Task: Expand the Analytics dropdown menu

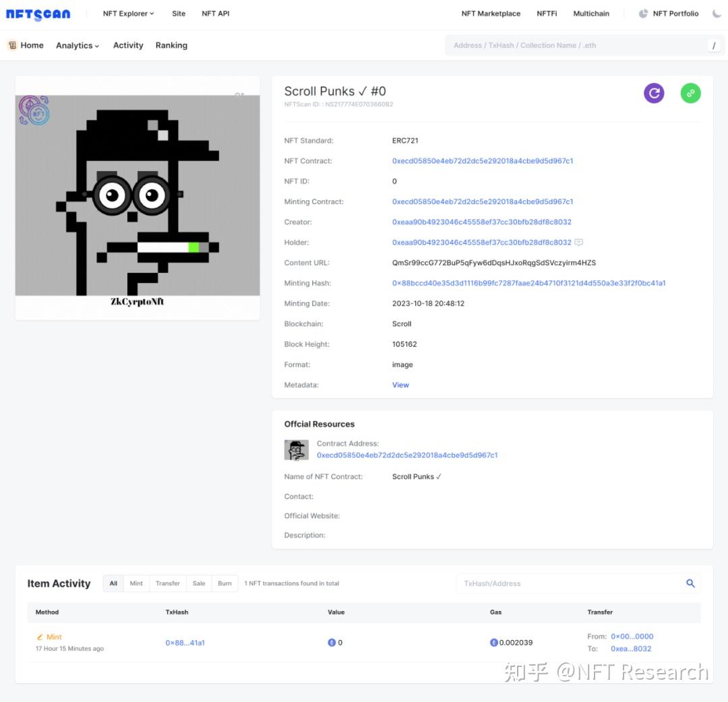Action: [76, 45]
